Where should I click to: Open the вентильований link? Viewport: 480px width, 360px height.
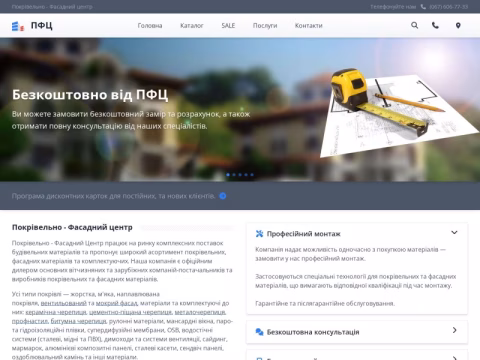point(64,303)
